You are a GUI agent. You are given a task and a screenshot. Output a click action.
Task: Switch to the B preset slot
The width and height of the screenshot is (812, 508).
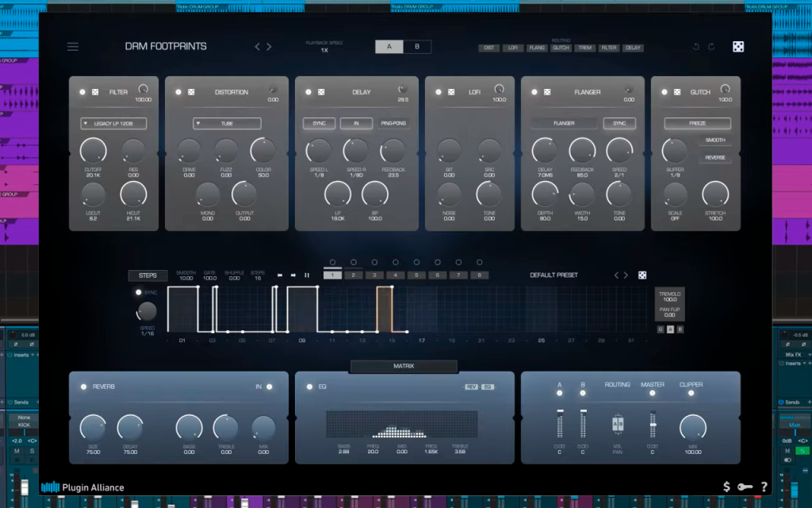pos(417,47)
